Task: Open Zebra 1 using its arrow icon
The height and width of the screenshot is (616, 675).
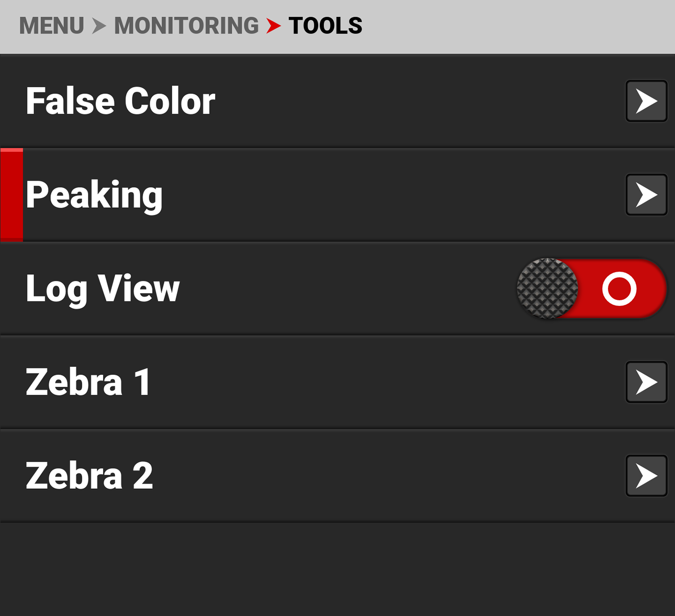Action: click(646, 382)
